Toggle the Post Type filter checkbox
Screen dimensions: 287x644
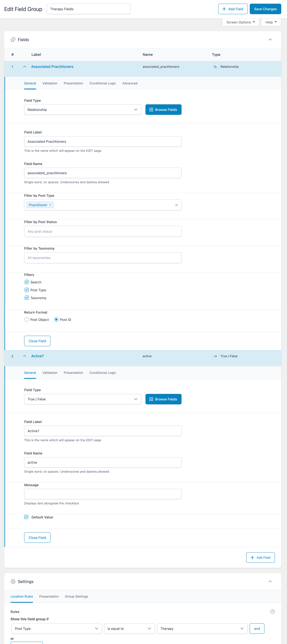point(26,290)
